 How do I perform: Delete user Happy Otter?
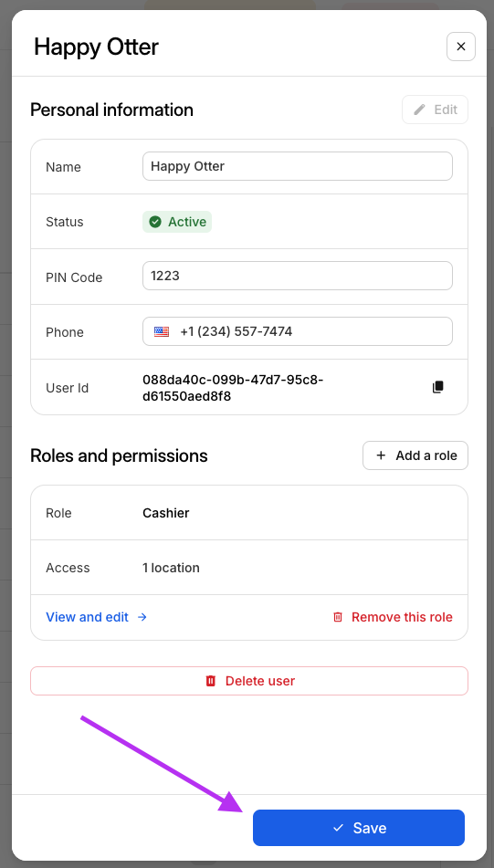(x=249, y=681)
